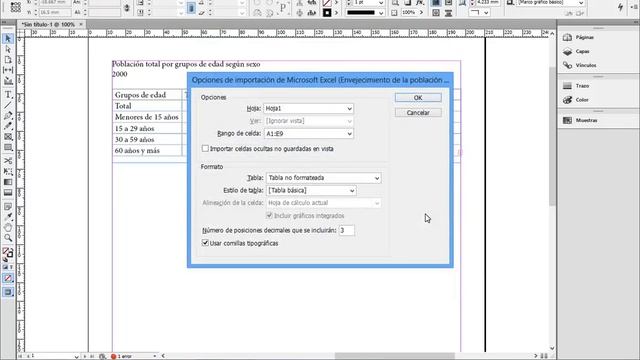The image size is (640, 360).
Task: Select the Selection tool (black arrow)
Action: click(x=8, y=38)
